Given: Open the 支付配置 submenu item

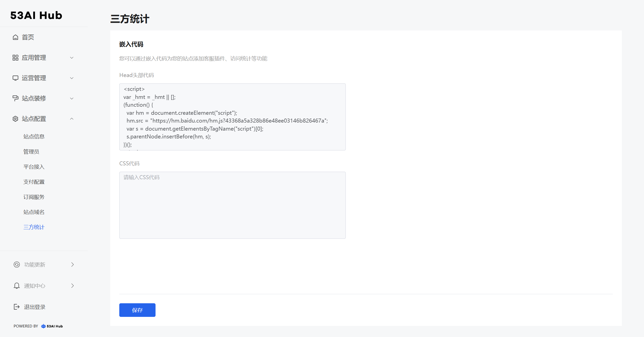Looking at the screenshot, I should 34,182.
